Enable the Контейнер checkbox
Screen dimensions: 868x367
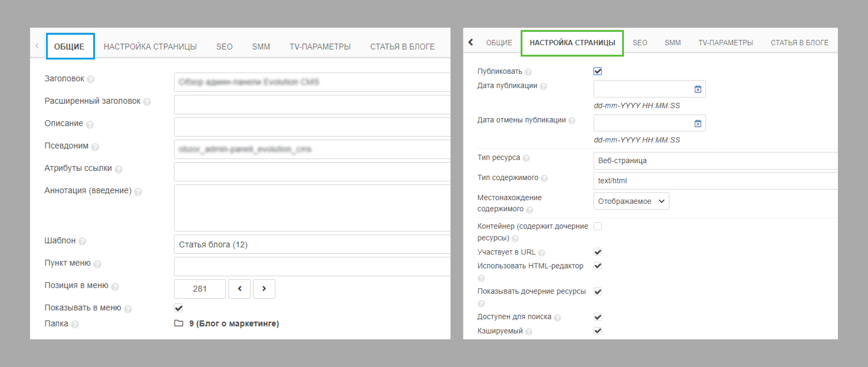598,226
